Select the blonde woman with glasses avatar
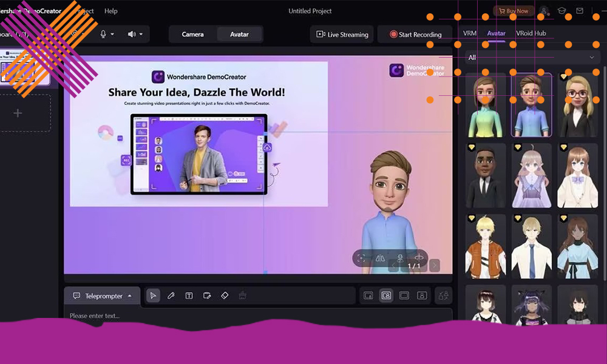The width and height of the screenshot is (607, 364). (x=577, y=105)
